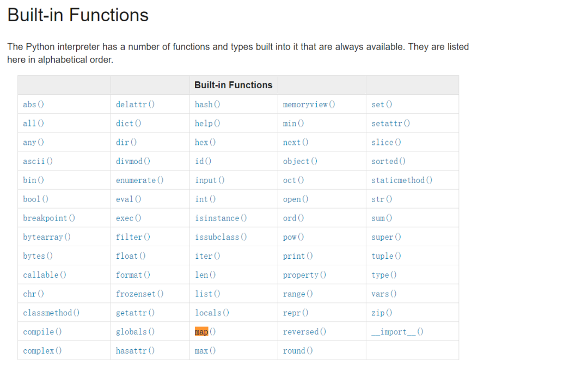The height and width of the screenshot is (365, 588).
Task: Select the isinstance() link
Action: (220, 218)
